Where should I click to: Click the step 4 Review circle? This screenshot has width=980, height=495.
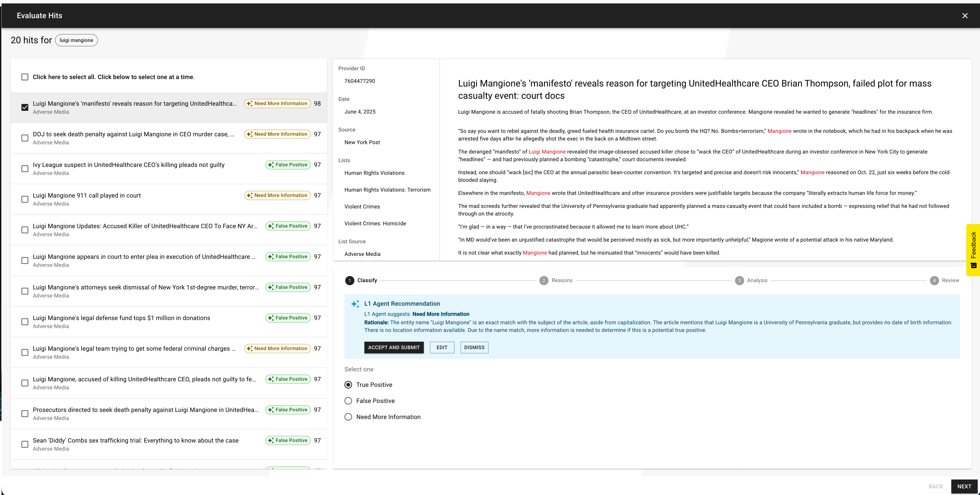pyautogui.click(x=934, y=281)
